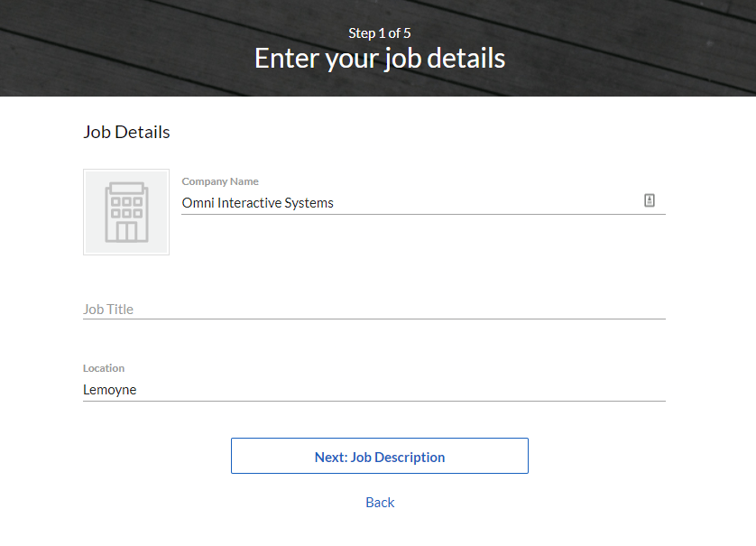Select the Step 1 of 5 header text
The width and height of the screenshot is (756, 546).
(x=379, y=32)
